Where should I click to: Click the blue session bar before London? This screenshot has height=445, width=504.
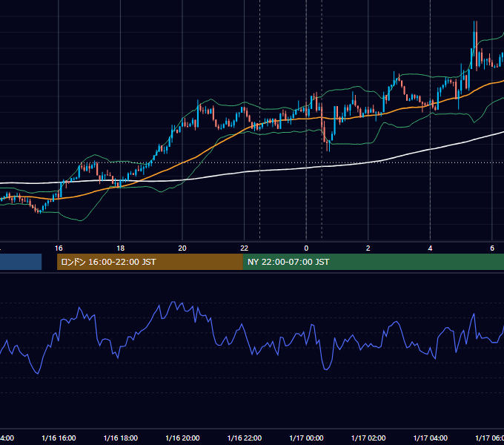(x=21, y=262)
